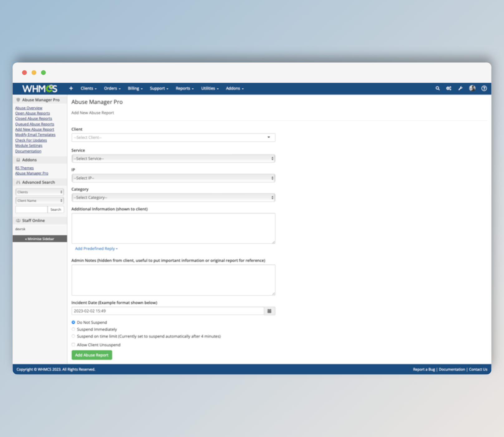Open Check For Updates link
The height and width of the screenshot is (437, 504).
[31, 140]
